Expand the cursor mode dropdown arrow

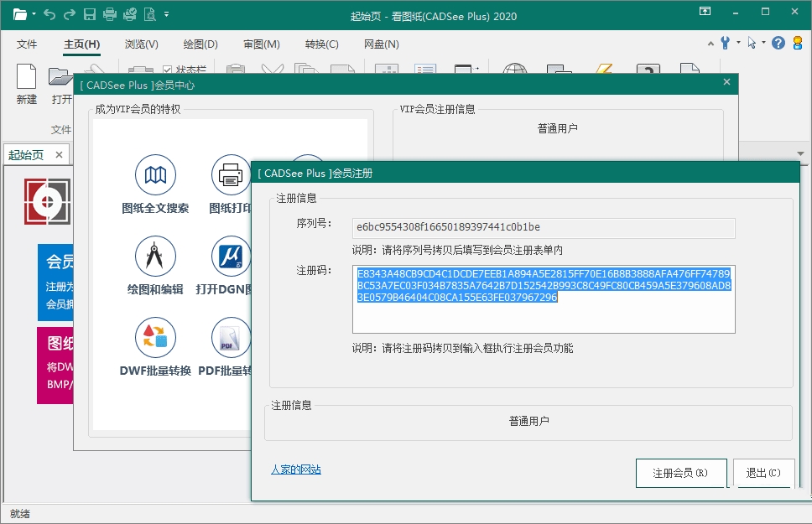coord(764,43)
